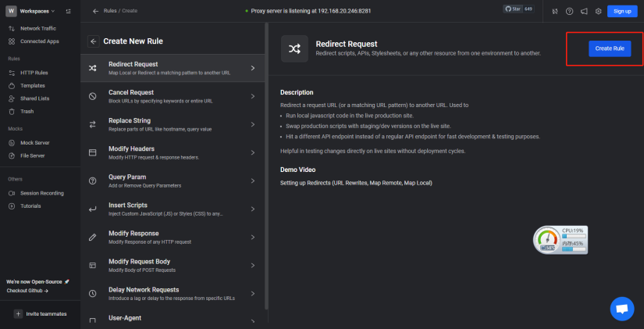This screenshot has height=329, width=644.
Task: Click the Redirect Request shuffle icon in the rule list
Action: 92,68
